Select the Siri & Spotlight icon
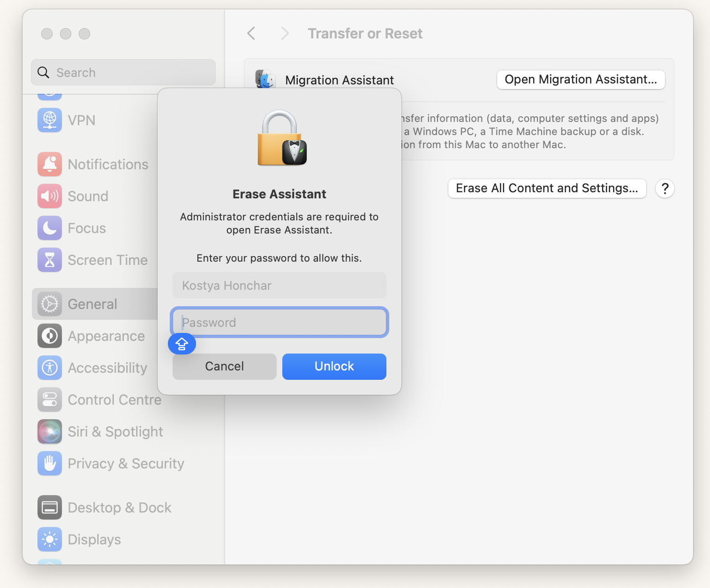 49,431
